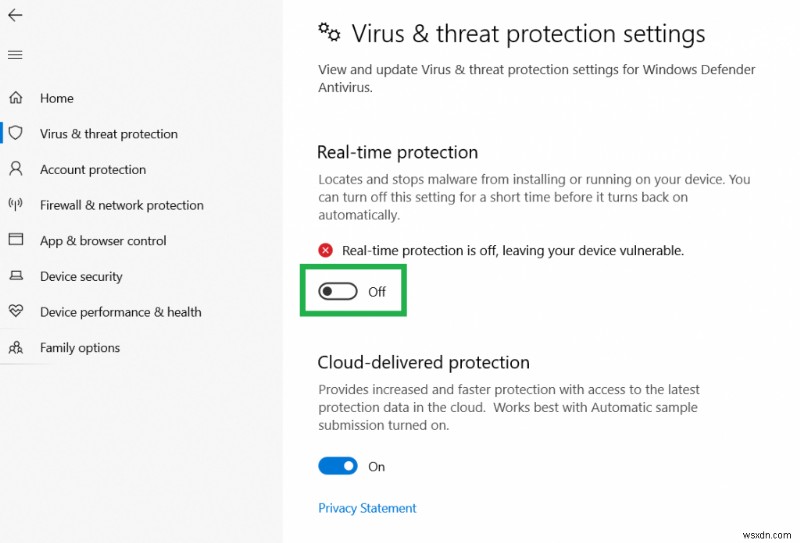Disable the Cloud-delivered protection toggle
Viewport: 800px width, 543px height.
[338, 466]
